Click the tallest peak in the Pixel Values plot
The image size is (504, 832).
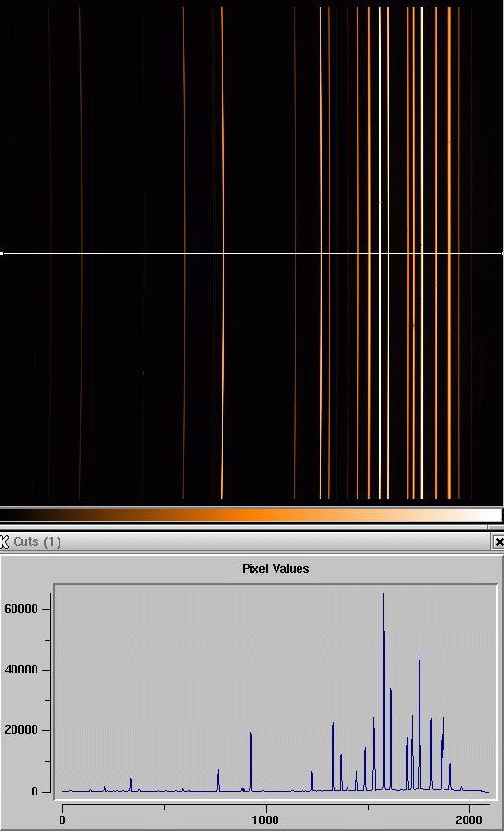[383, 596]
